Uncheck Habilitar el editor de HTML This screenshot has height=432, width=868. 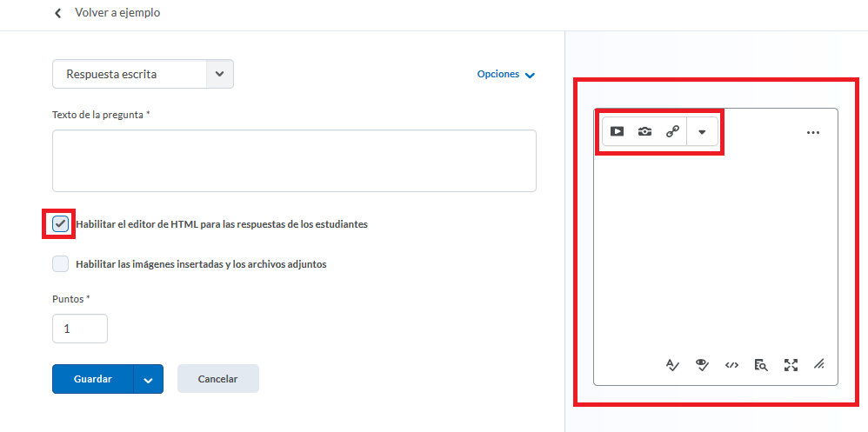click(60, 224)
